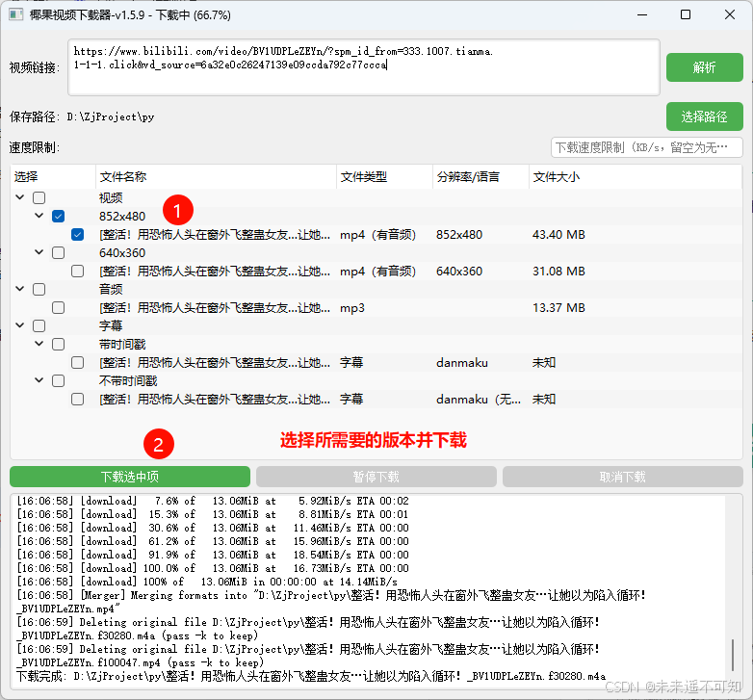
Task: Click the 保存路径 D:\ZjProject\py label
Action: pos(82,117)
